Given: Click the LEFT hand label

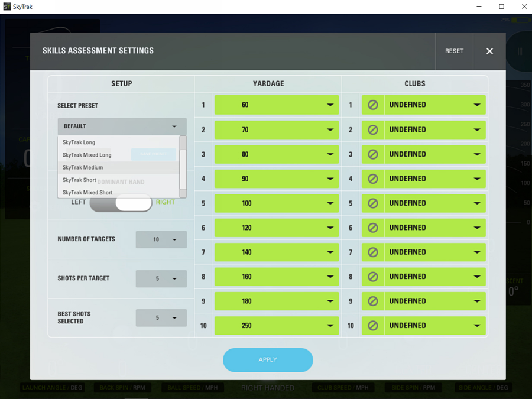Looking at the screenshot, I should (x=79, y=202).
